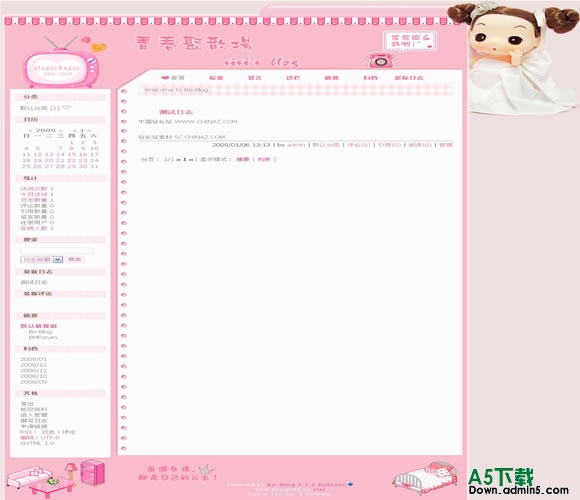Open archive 2008/09
The height and width of the screenshot is (500, 580).
click(34, 382)
